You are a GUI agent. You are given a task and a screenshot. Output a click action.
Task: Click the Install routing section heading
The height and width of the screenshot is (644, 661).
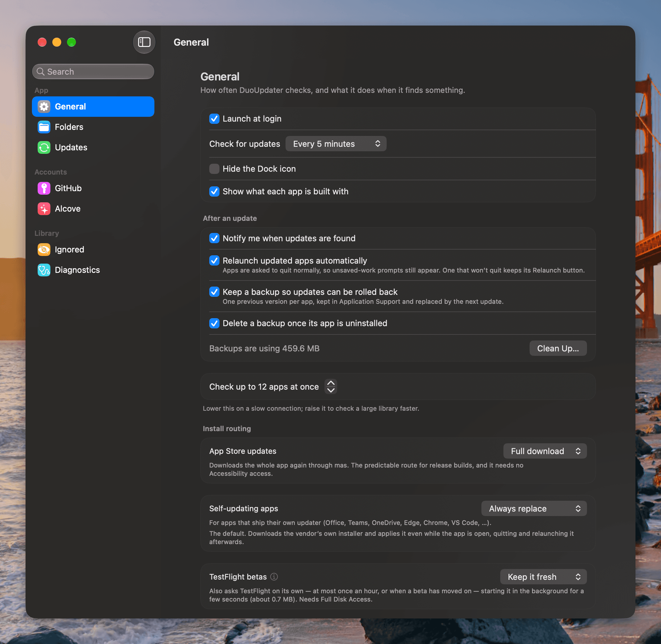pyautogui.click(x=227, y=429)
